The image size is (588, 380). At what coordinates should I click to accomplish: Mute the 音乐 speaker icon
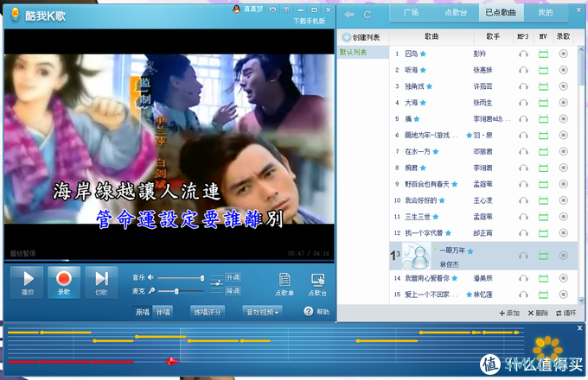coord(150,277)
